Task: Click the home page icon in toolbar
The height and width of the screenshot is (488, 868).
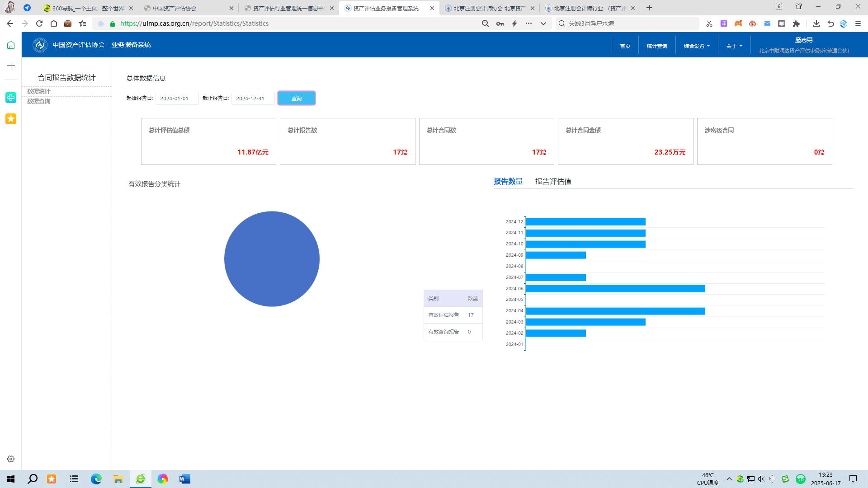Action: coord(54,23)
